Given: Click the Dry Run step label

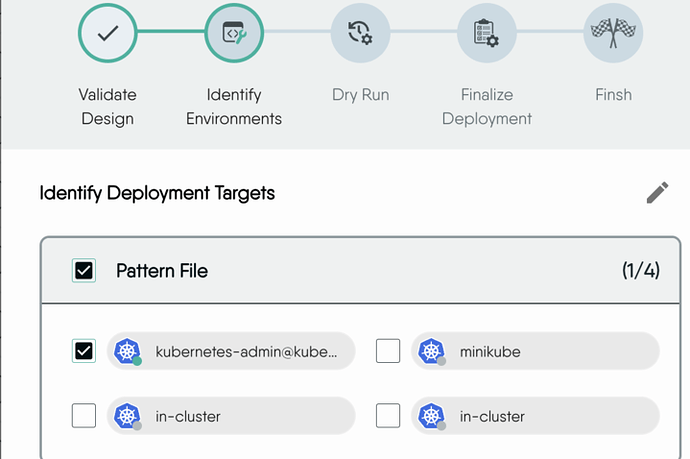Looking at the screenshot, I should coord(360,95).
